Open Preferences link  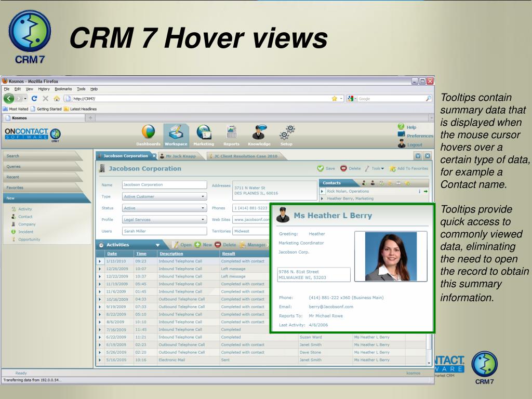point(420,136)
